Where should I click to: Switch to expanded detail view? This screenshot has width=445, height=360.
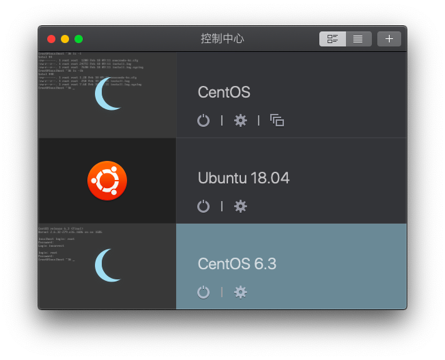click(x=332, y=39)
